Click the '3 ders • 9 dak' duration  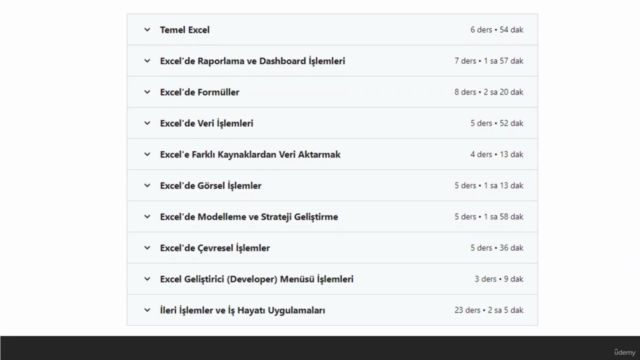pyautogui.click(x=499, y=279)
